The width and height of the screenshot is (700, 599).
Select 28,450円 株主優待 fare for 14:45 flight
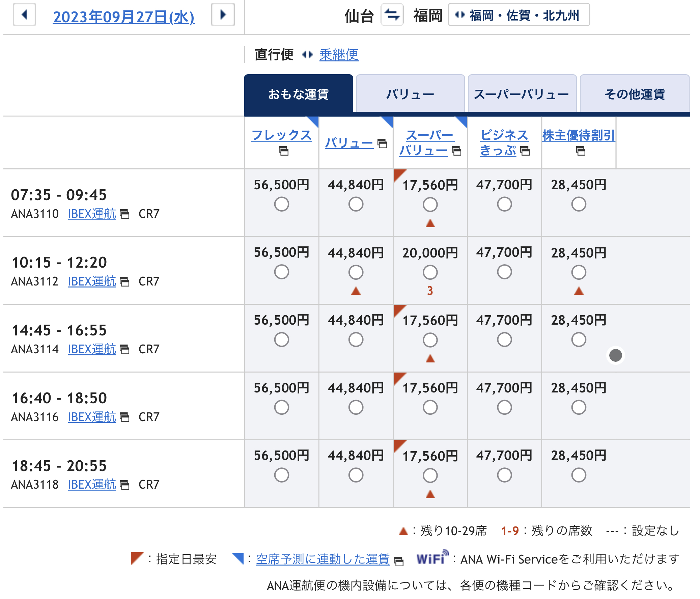(579, 340)
